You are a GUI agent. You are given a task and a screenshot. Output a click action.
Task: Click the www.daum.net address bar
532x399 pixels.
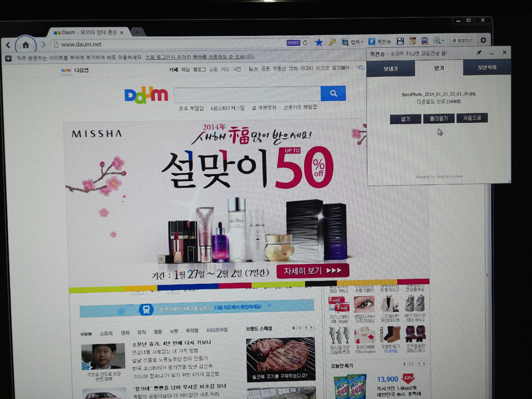click(x=170, y=44)
